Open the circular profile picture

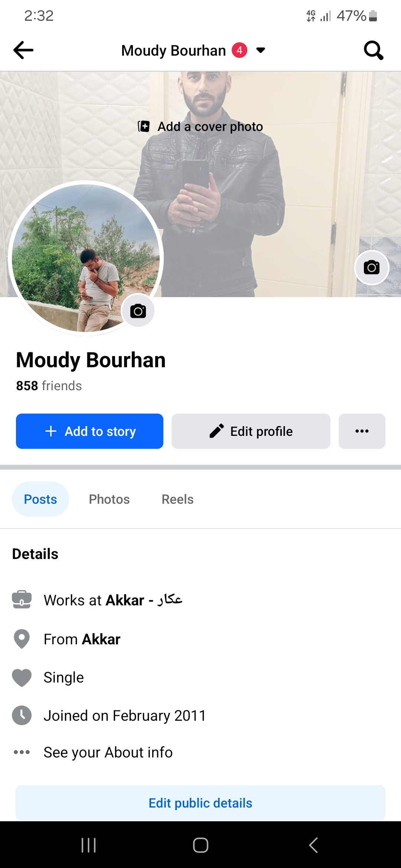(x=86, y=258)
